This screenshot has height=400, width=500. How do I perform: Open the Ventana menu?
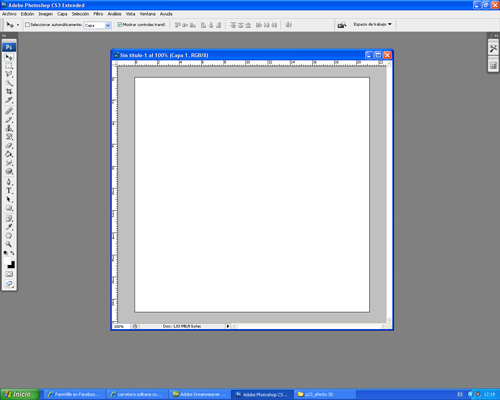147,14
